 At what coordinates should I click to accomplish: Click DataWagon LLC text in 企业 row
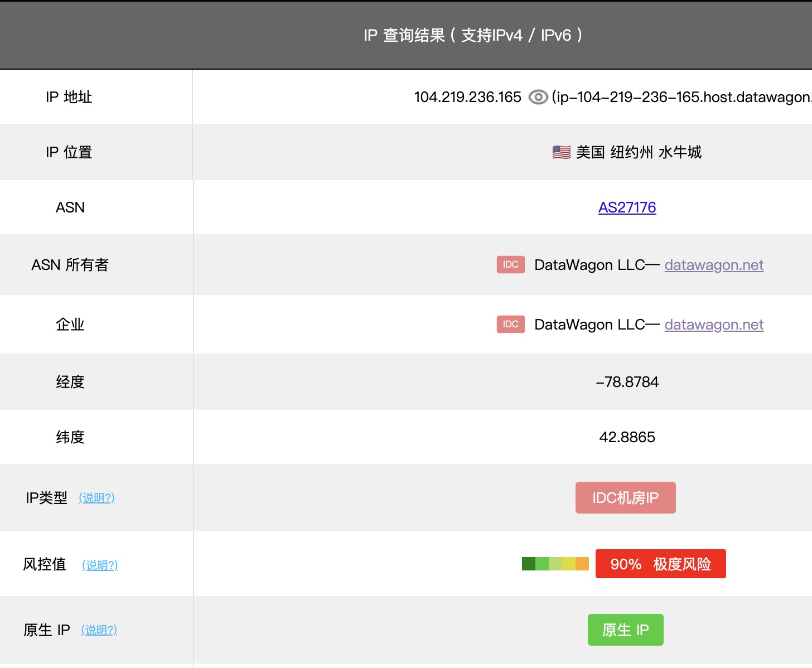(x=590, y=325)
